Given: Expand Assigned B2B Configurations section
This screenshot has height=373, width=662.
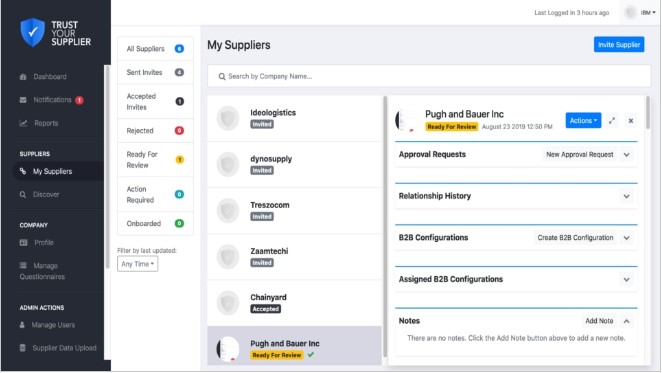Looking at the screenshot, I should click(627, 280).
